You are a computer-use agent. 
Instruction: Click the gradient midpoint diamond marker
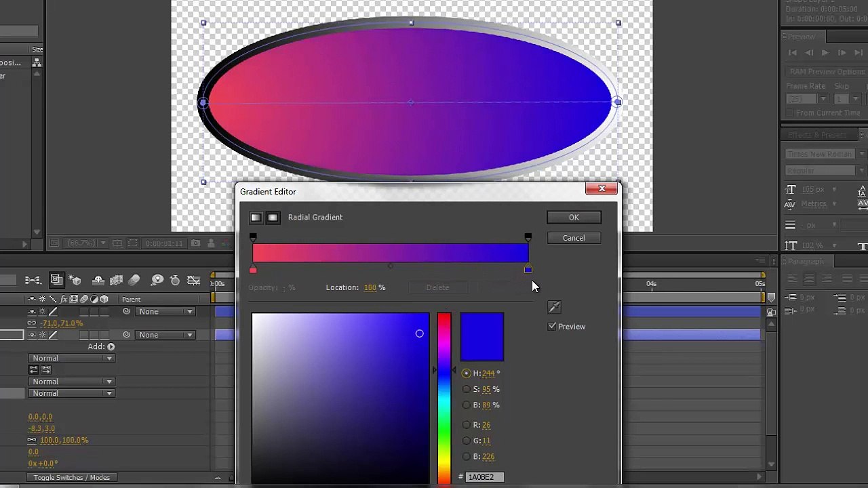(x=390, y=266)
